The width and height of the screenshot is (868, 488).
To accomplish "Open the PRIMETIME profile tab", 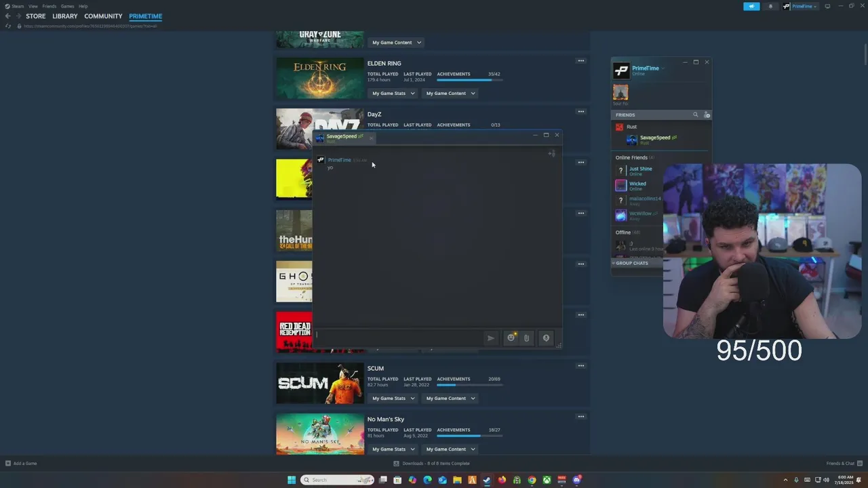I will (146, 16).
